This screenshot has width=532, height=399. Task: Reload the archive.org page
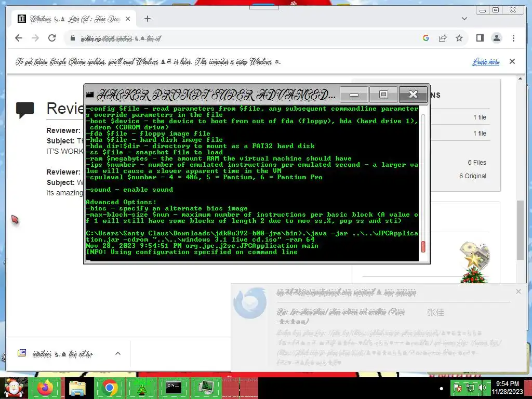point(52,38)
